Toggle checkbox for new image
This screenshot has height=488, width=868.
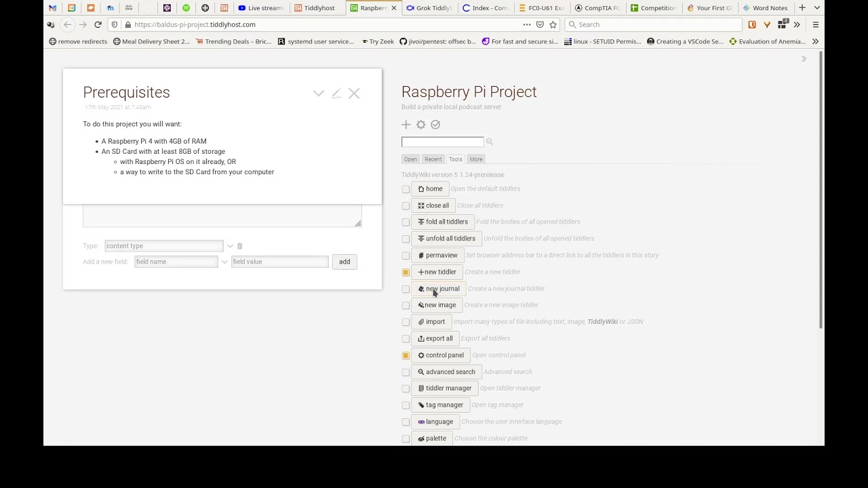[406, 305]
